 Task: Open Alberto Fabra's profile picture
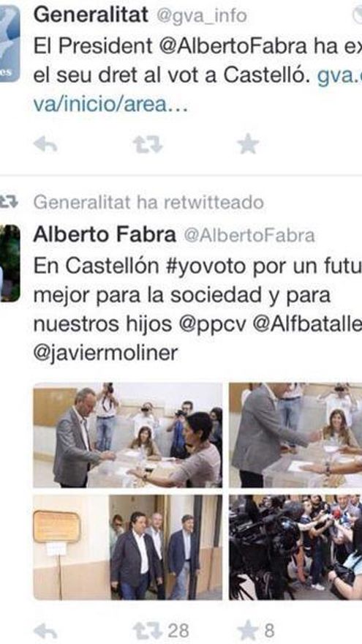pyautogui.click(x=10, y=263)
